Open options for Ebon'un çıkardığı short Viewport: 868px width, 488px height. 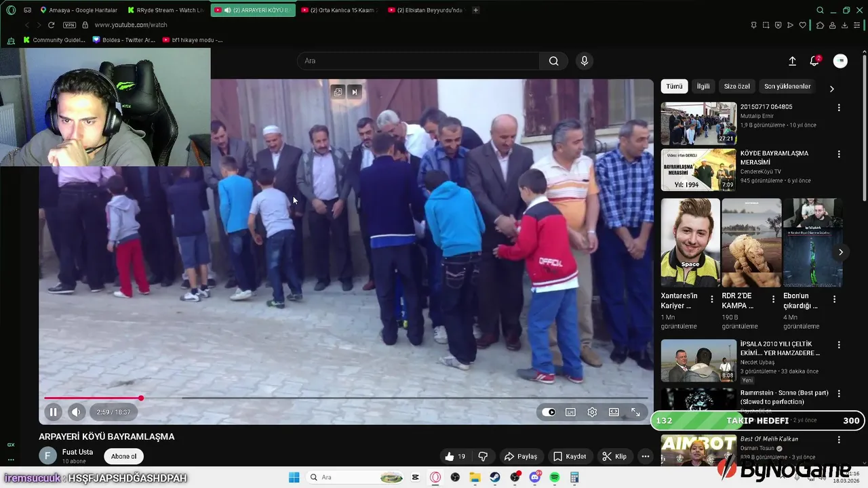pyautogui.click(x=834, y=299)
